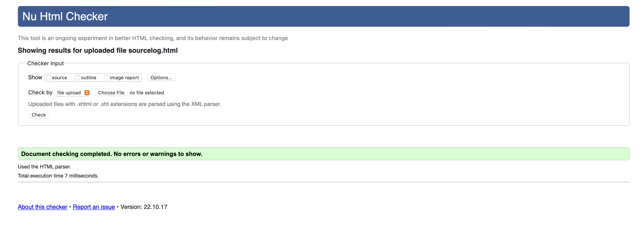Click the sourcelog.html results heading
Screen dimensions: 644x249
coord(98,51)
